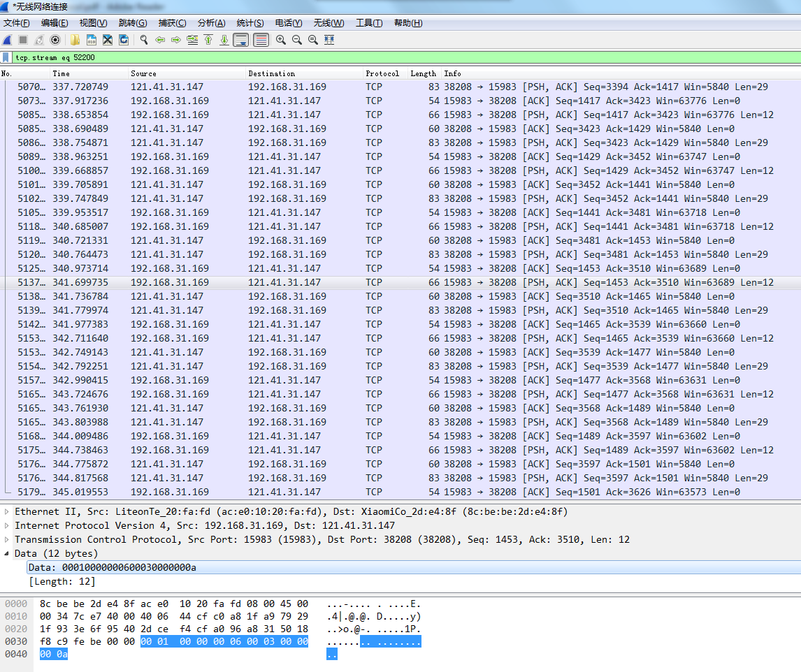Jump to first packet icon
Viewport: 801px width, 672px height.
tap(208, 40)
